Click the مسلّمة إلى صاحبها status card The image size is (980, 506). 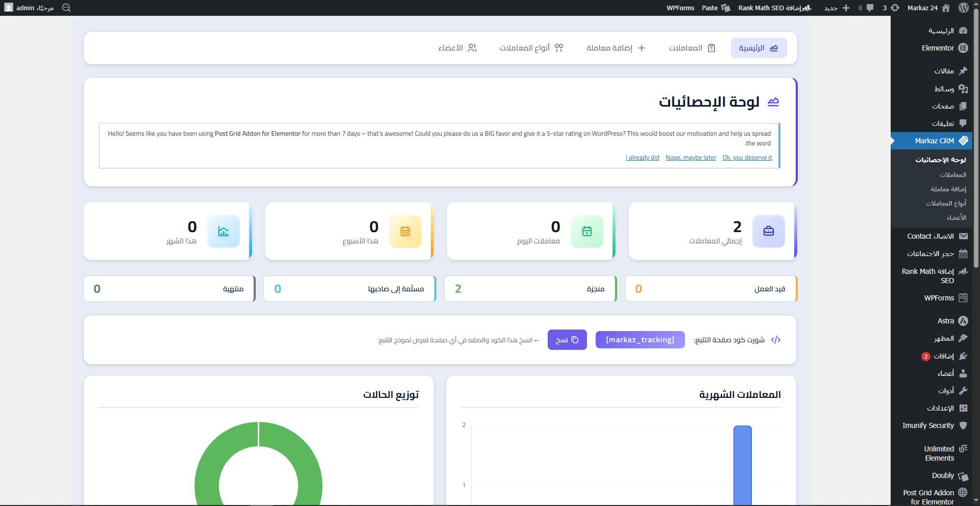coord(350,289)
